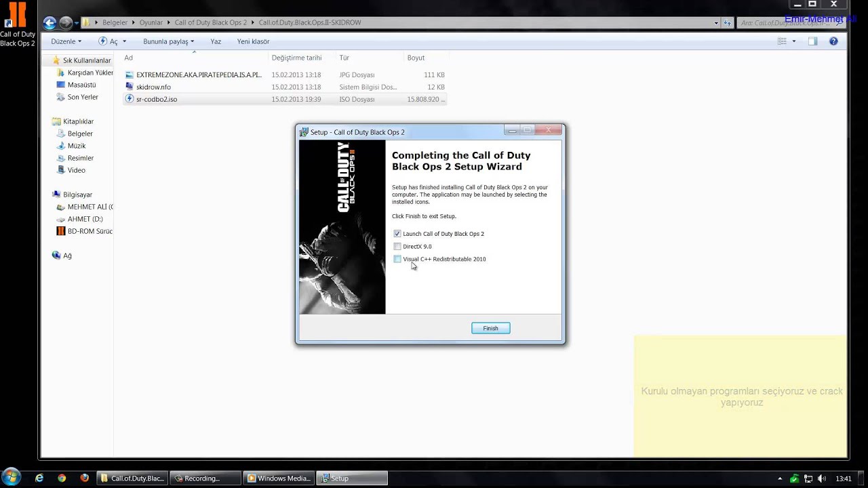Screen dimensions: 868x488
Task: Close the Setup wizard dialog
Action: coord(548,129)
